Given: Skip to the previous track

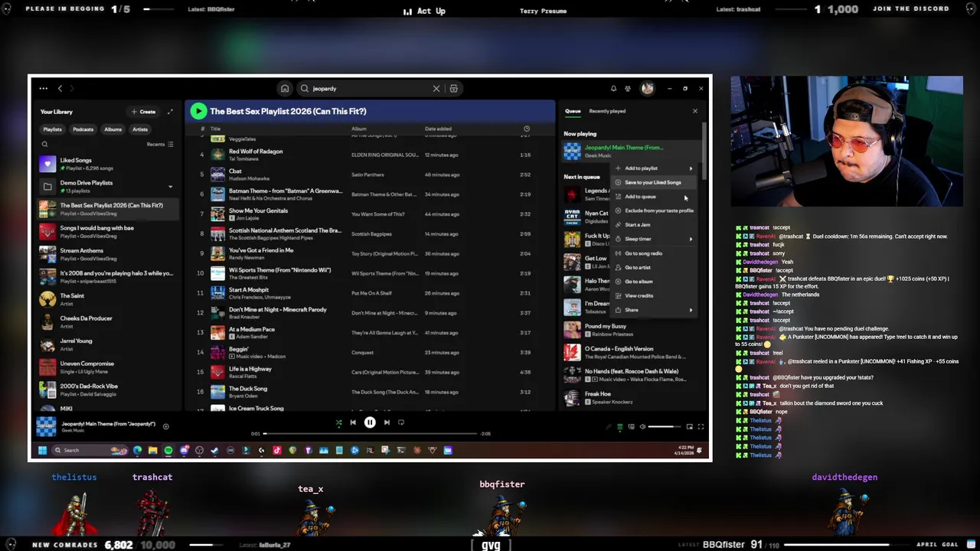Looking at the screenshot, I should 353,422.
